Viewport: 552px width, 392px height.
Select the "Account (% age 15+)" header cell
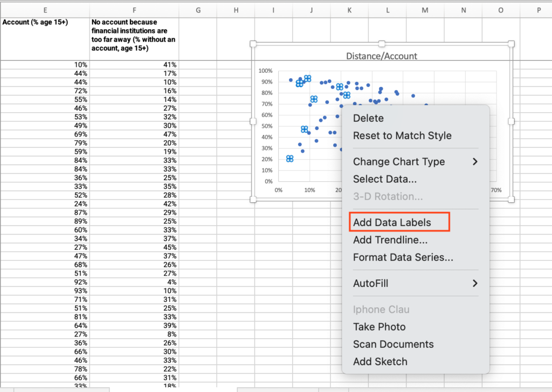(45, 39)
